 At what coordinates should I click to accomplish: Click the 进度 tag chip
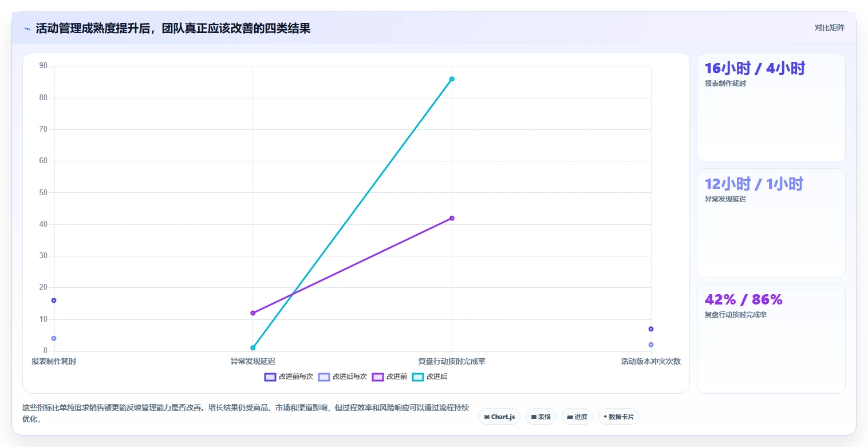tap(577, 417)
